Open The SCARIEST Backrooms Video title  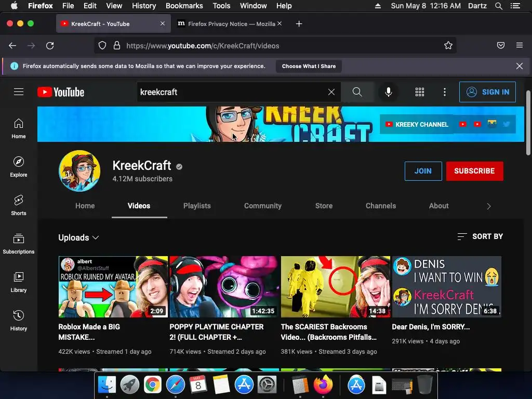click(329, 332)
